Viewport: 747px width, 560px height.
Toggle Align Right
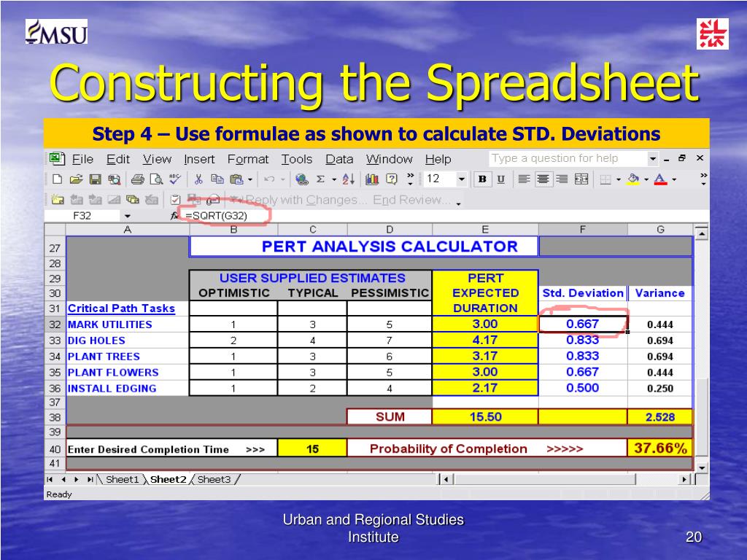pos(562,179)
